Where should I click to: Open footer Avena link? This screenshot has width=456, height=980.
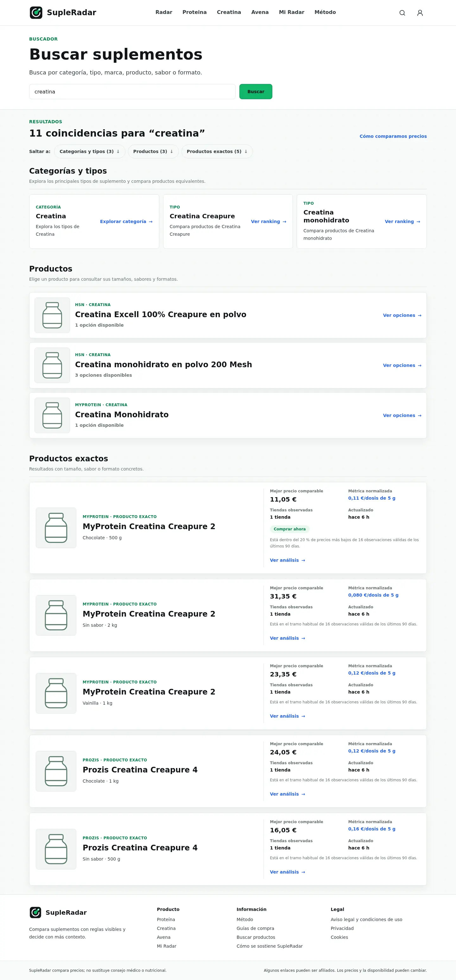[163, 937]
